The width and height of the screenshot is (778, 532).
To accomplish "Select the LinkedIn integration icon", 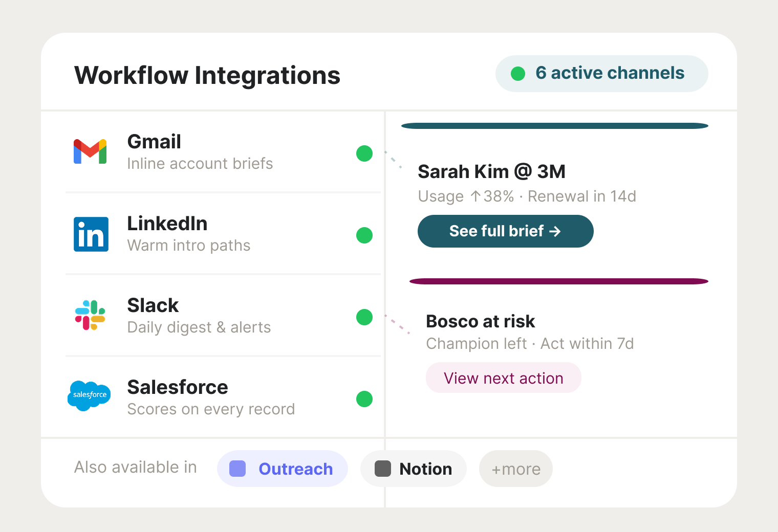I will (91, 234).
